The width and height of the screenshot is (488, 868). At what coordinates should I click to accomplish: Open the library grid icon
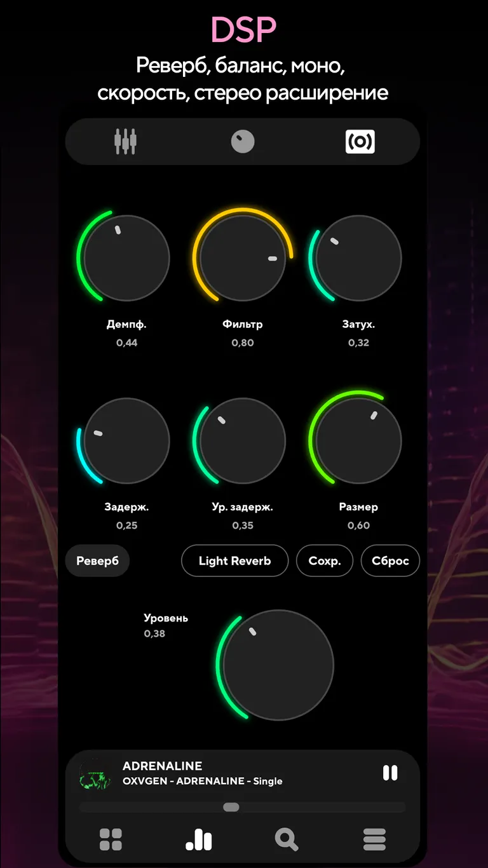(x=111, y=839)
